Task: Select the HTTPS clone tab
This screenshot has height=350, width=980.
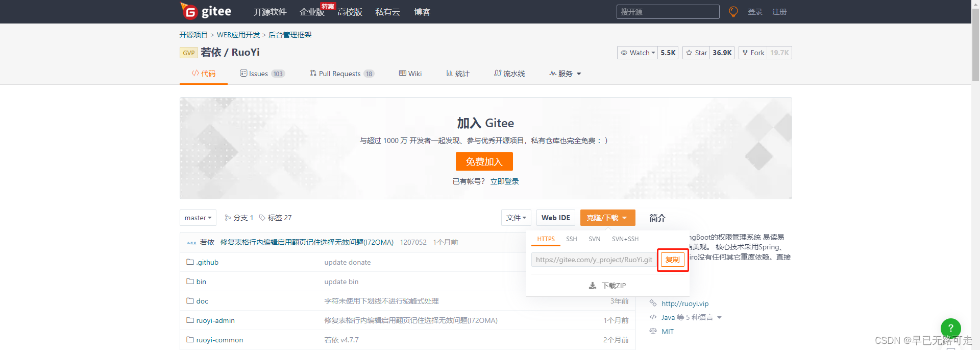Action: coord(546,239)
